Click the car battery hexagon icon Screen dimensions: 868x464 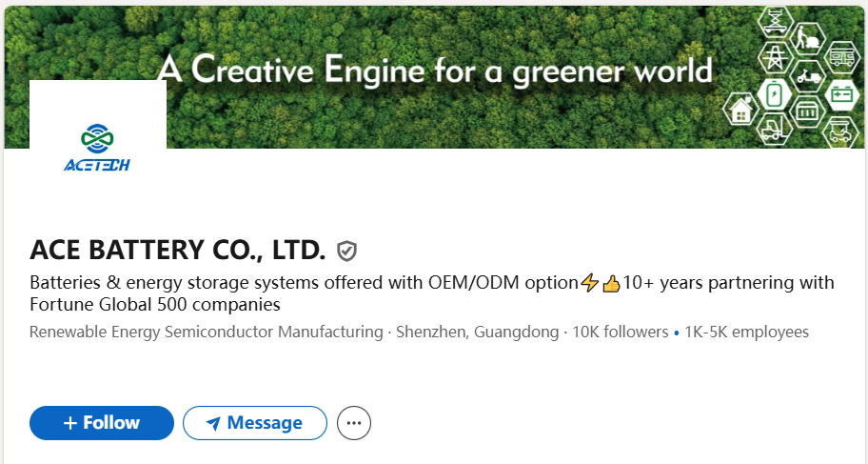[x=841, y=93]
